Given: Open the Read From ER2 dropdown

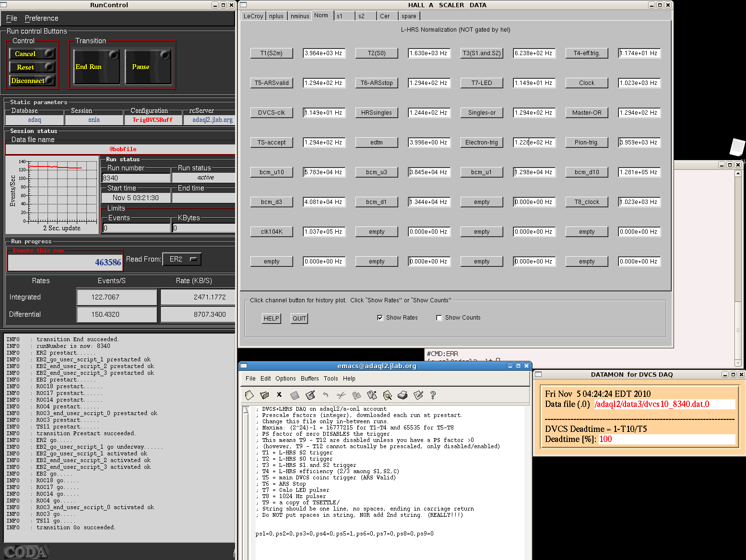Looking at the screenshot, I should [182, 259].
